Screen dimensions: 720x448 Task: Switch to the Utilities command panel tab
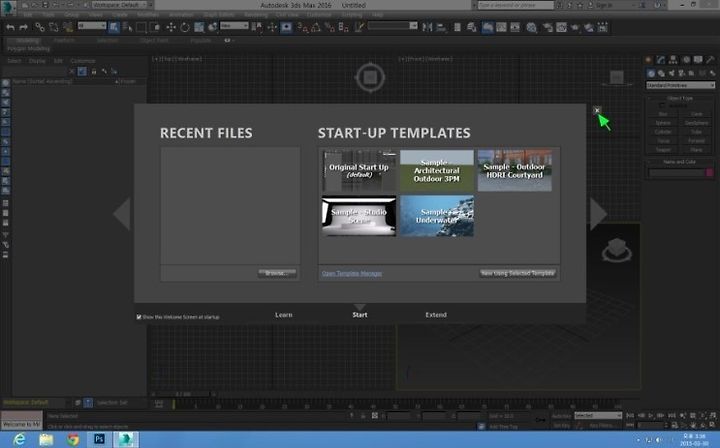click(x=710, y=60)
